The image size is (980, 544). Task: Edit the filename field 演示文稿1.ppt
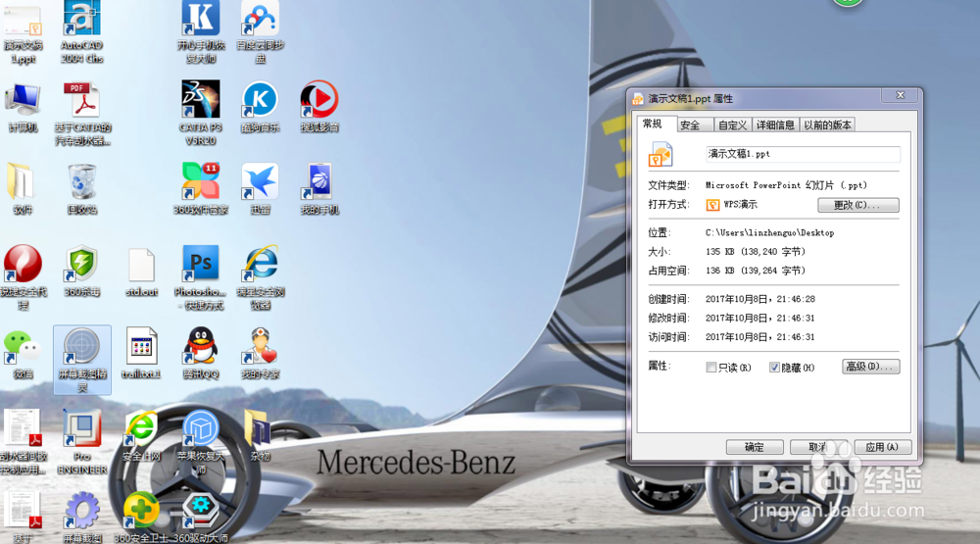(x=804, y=154)
